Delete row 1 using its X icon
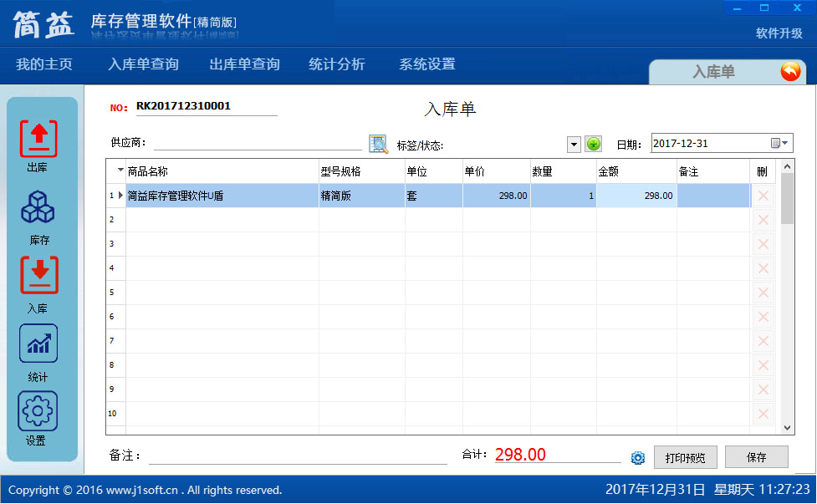This screenshot has height=504, width=817. pos(763,196)
